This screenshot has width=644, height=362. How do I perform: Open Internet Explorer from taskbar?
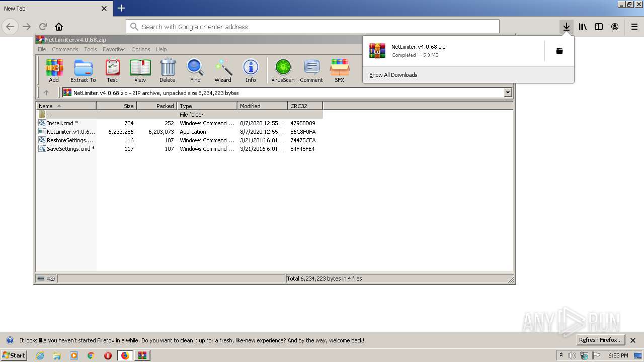coord(40,355)
